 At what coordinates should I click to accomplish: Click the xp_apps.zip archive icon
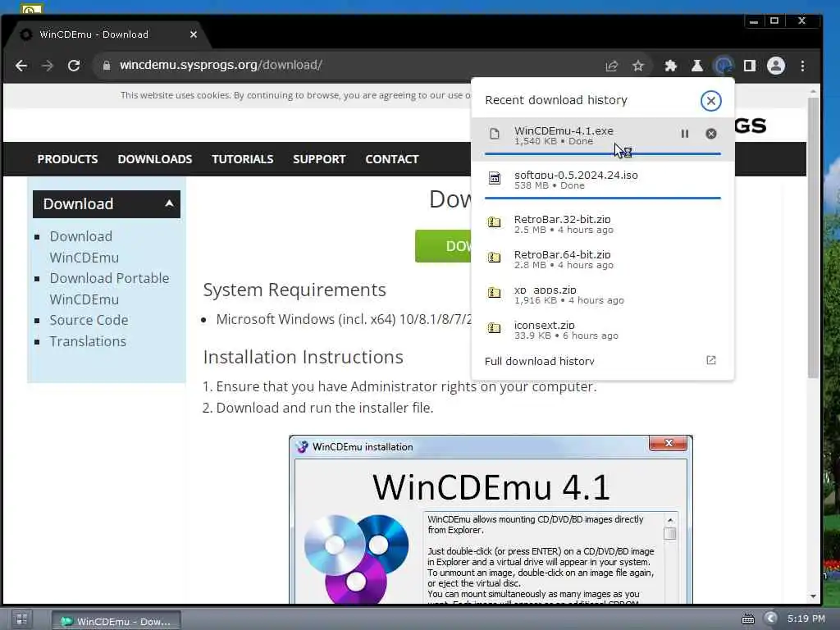(494, 293)
